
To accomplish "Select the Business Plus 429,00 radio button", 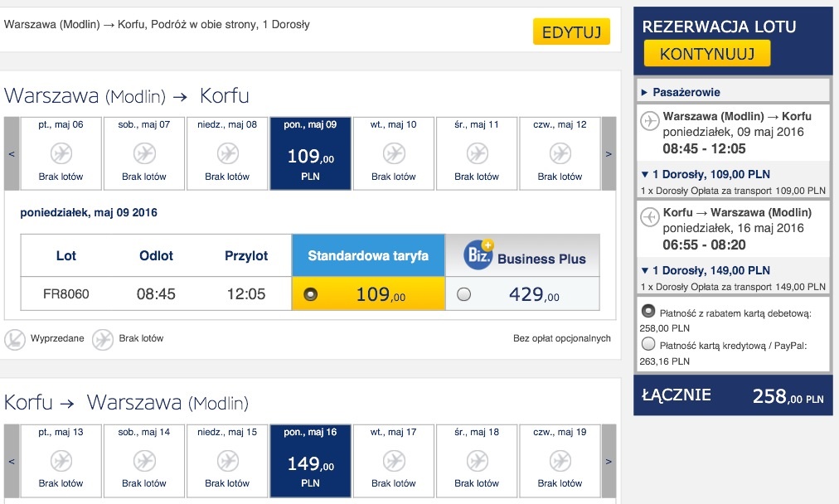I will point(464,294).
